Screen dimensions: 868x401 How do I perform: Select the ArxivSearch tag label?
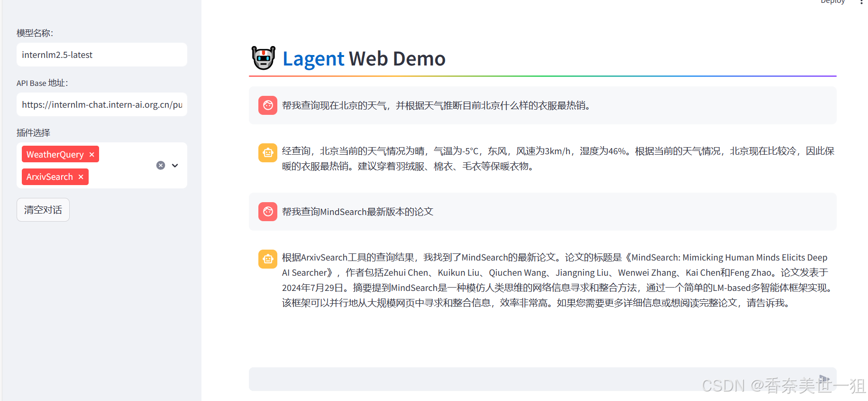coord(50,177)
